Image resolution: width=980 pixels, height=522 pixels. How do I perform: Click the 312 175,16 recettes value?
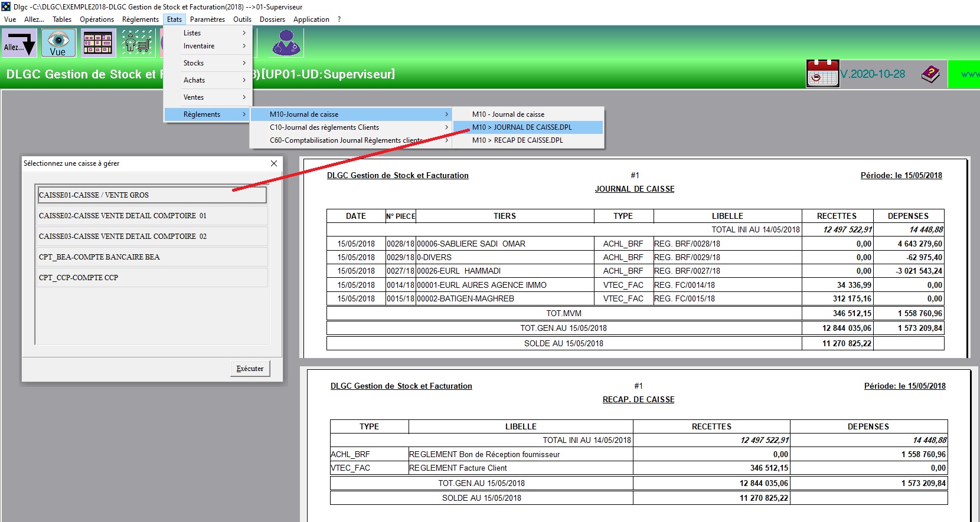tap(852, 299)
